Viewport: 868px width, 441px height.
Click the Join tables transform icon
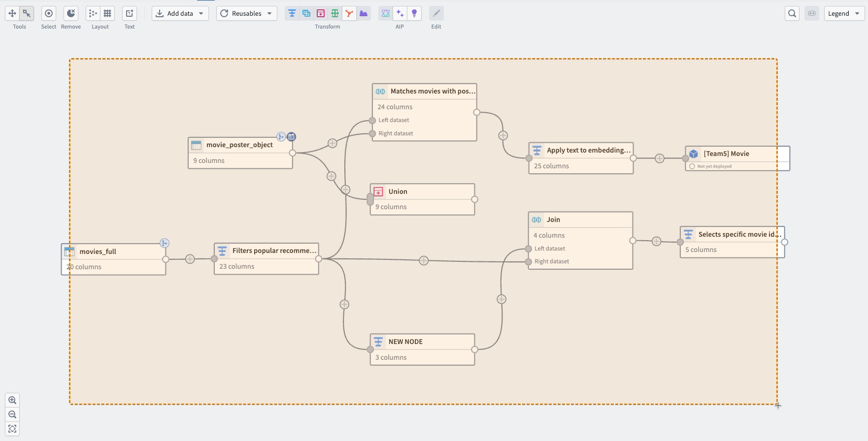click(306, 13)
